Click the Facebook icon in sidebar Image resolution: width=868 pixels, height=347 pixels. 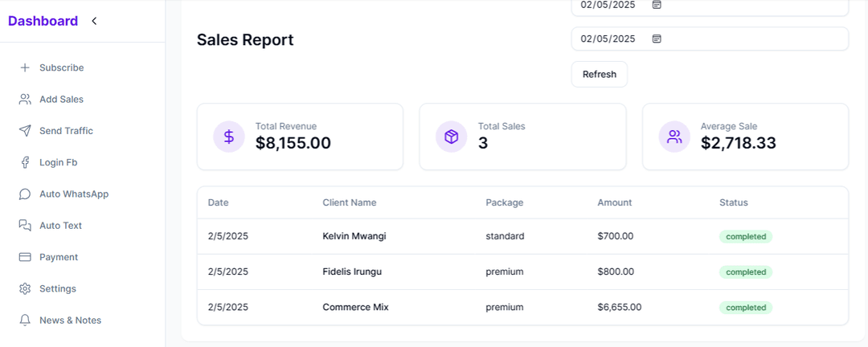tap(25, 162)
